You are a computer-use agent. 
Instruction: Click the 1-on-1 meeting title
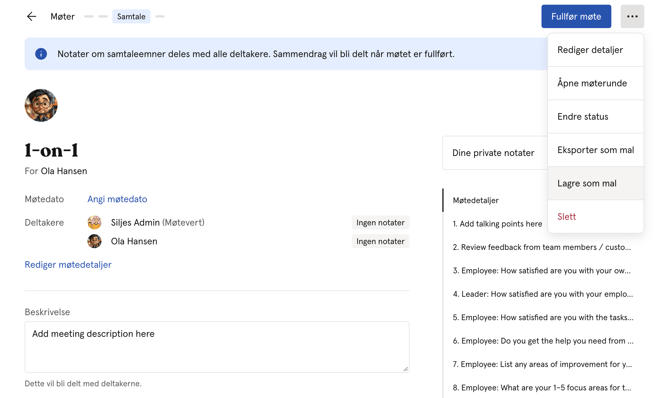[52, 150]
